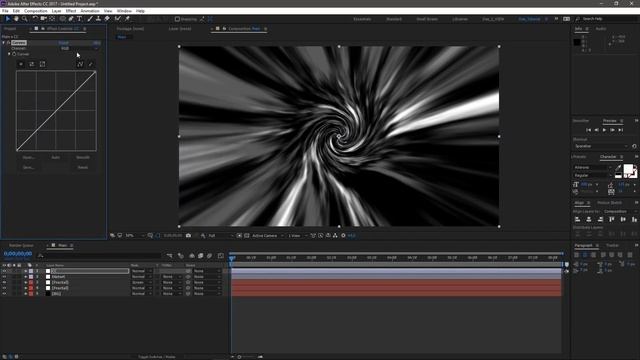
Task: Open the Channel RGB dropdown
Action: pyautogui.click(x=79, y=48)
